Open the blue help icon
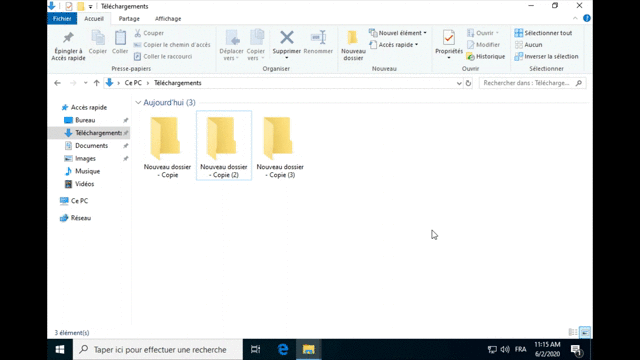Image resolution: width=640 pixels, height=360 pixels. click(x=587, y=18)
